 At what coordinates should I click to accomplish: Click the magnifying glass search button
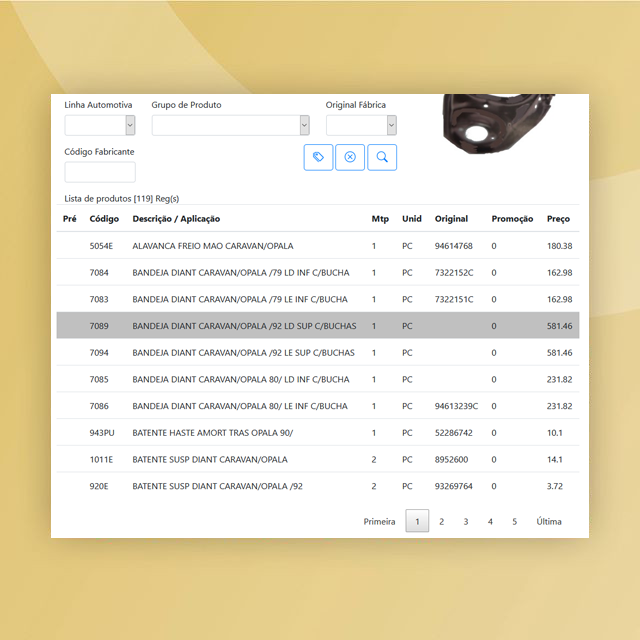382,157
